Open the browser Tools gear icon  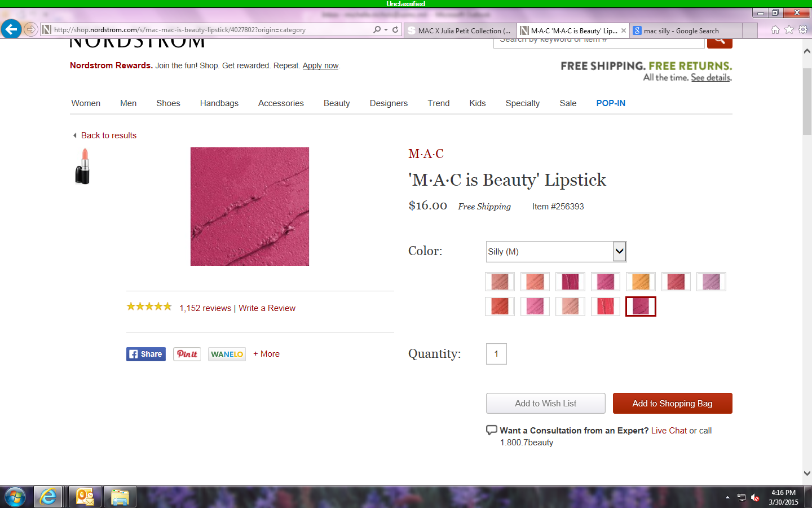pos(803,29)
